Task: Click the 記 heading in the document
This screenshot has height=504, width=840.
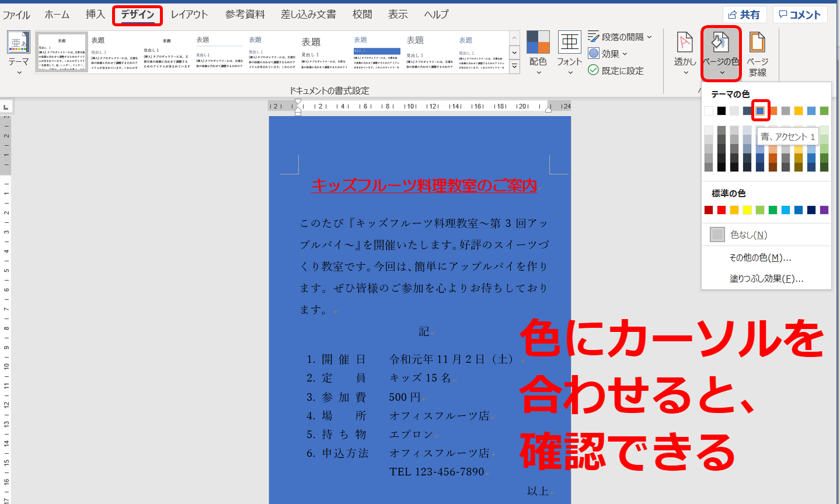Action: (424, 331)
